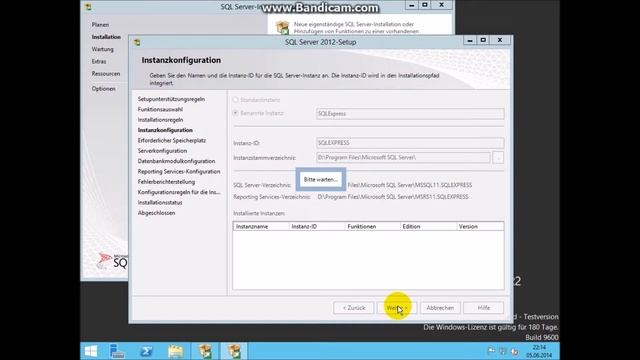This screenshot has height=360, width=640.
Task: Select the Benannte Instanz radio option
Action: [236, 113]
